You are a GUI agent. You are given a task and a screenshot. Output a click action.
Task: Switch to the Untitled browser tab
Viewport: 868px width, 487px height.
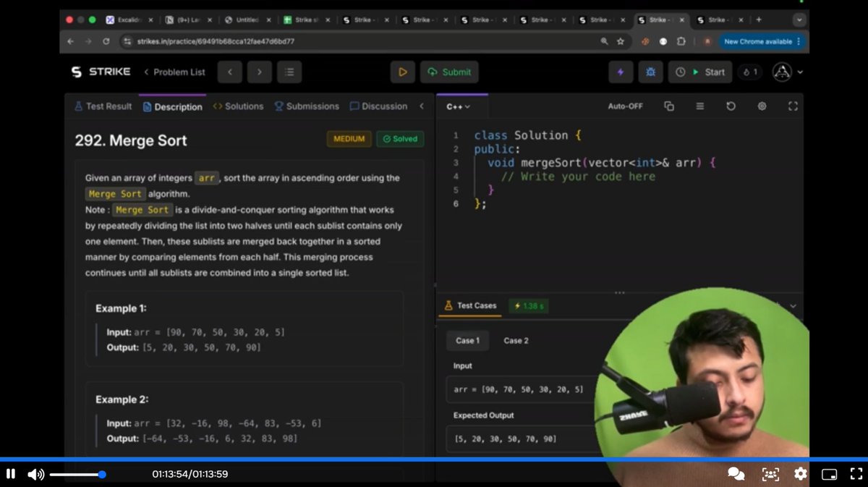pos(248,20)
